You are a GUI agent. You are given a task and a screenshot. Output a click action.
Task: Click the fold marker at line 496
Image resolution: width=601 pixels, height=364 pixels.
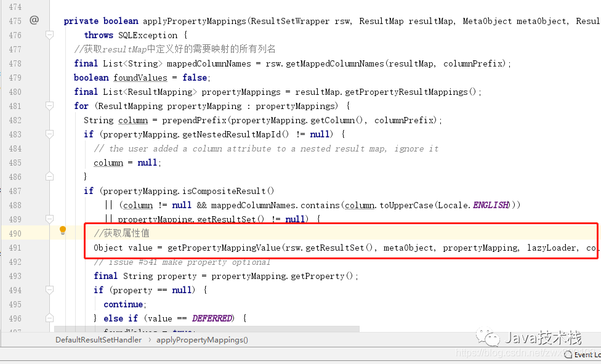(49, 318)
